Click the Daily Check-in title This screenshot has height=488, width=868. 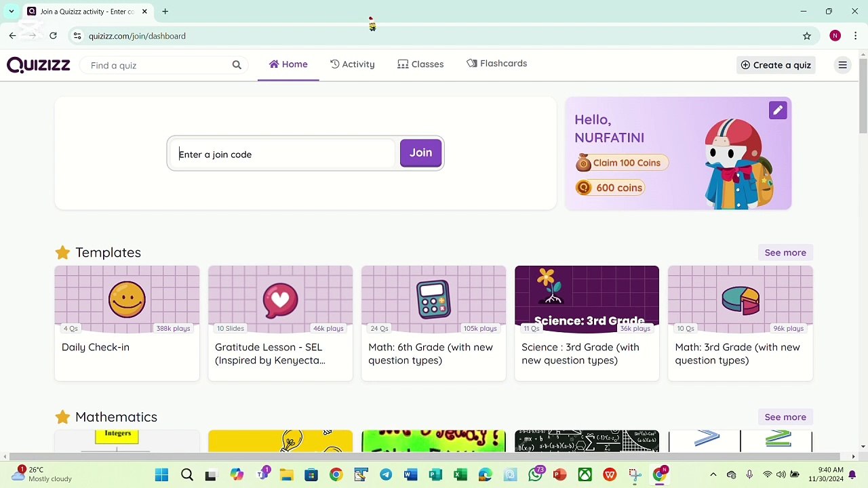tap(96, 347)
